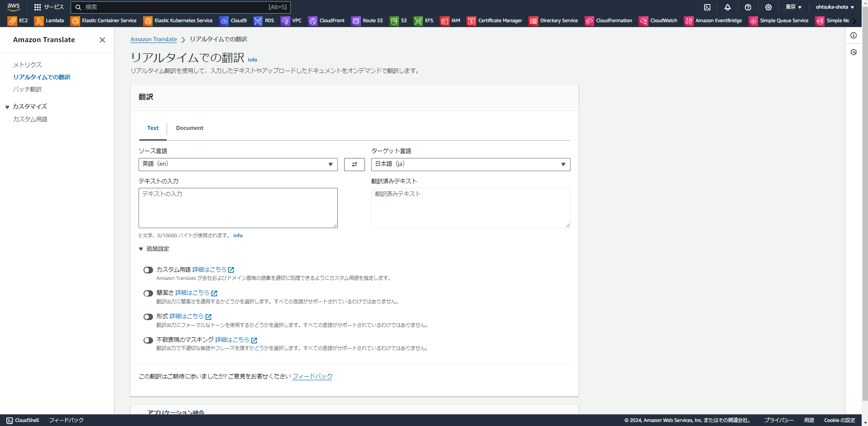The image size is (868, 426).
Task: Collapse the カスタマイズ sidebar group
Action: coord(26,107)
